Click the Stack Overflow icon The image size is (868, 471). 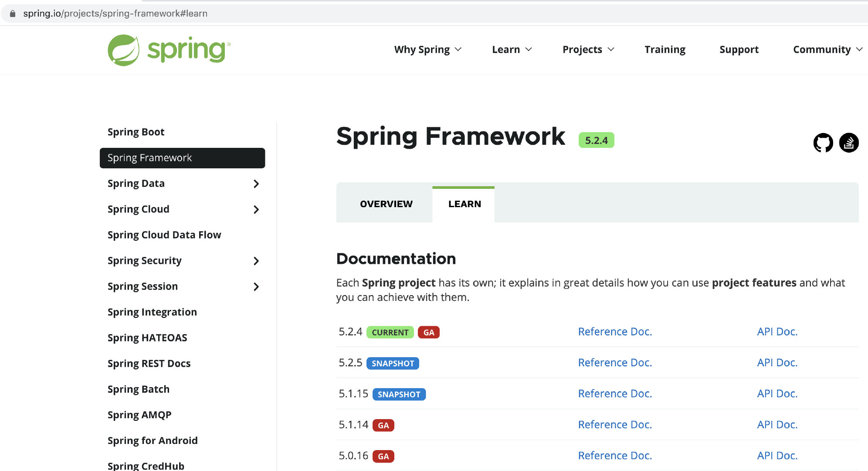[x=848, y=143]
